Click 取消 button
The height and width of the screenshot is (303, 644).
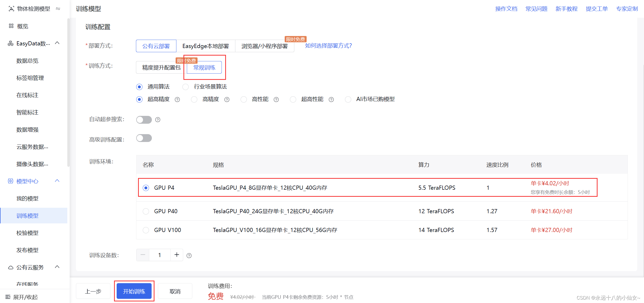pyautogui.click(x=175, y=291)
